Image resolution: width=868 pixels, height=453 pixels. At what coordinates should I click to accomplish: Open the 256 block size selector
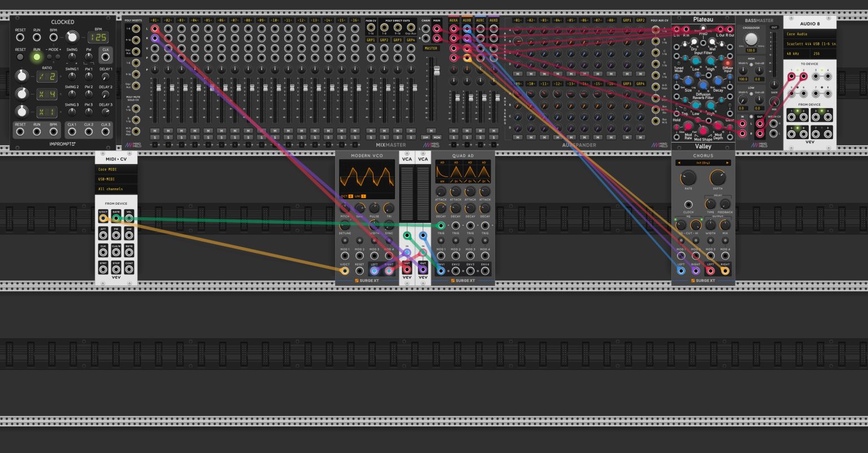(x=823, y=54)
